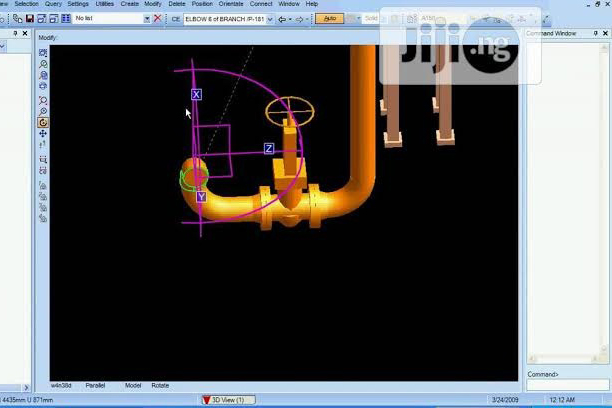Toggle the highlighted Rotate view tool
Image resolution: width=612 pixels, height=408 pixels.
(43, 123)
